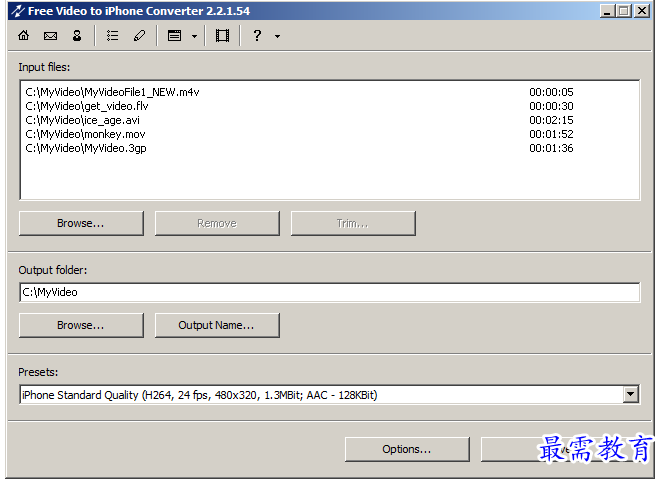Click the person support icon in the toolbar
The width and height of the screenshot is (661, 480).
(x=77, y=35)
